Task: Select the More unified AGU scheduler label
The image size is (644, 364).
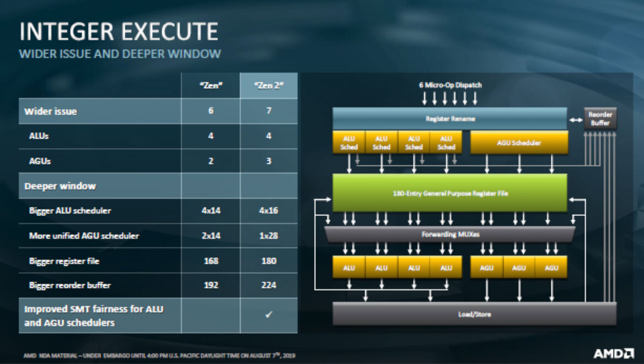Action: (x=84, y=236)
